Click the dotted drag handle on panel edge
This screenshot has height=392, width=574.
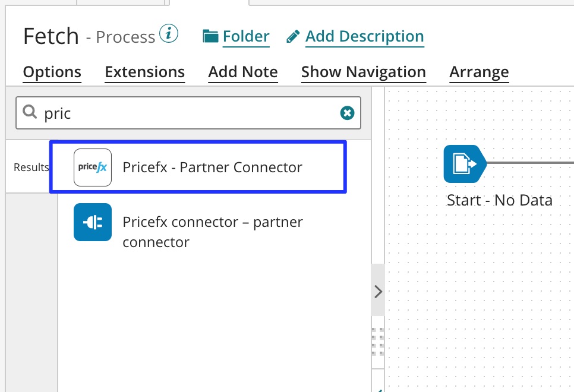pos(378,341)
